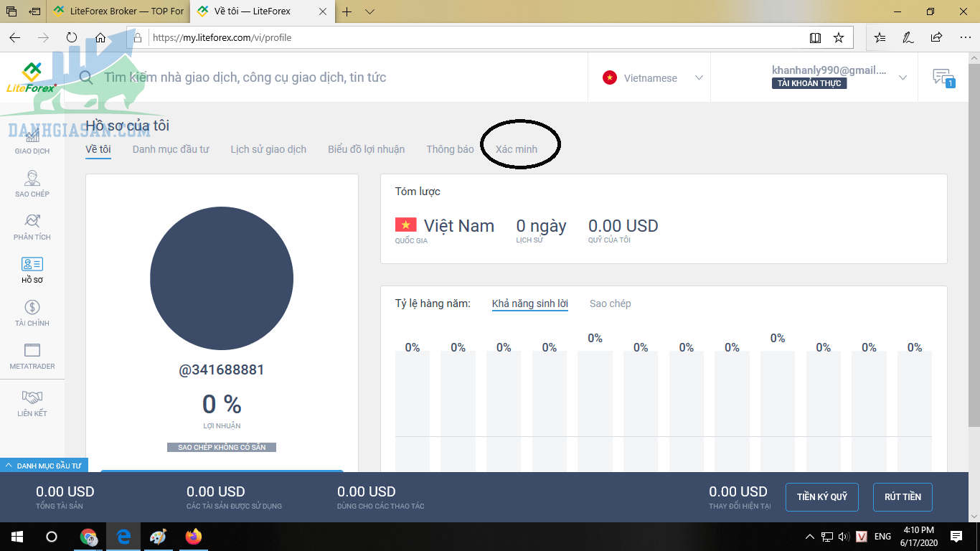Open the Phân Tích analysis icon
Screen dimensions: 980x551
tap(32, 222)
